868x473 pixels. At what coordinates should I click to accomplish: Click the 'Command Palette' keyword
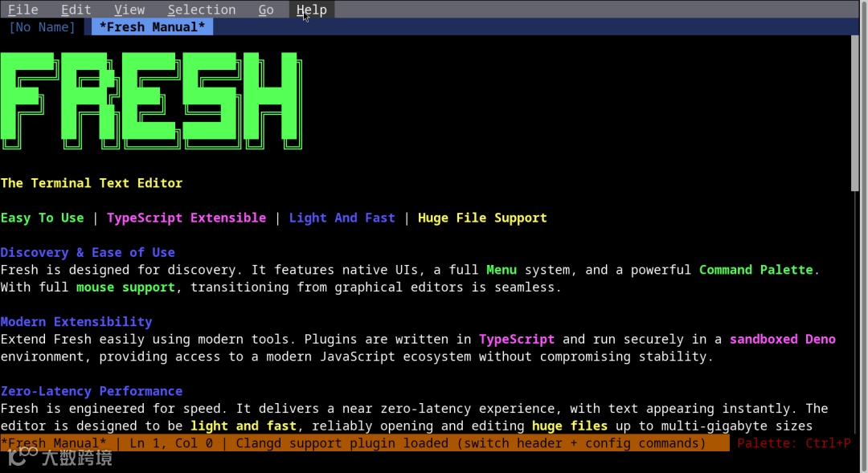(x=755, y=270)
